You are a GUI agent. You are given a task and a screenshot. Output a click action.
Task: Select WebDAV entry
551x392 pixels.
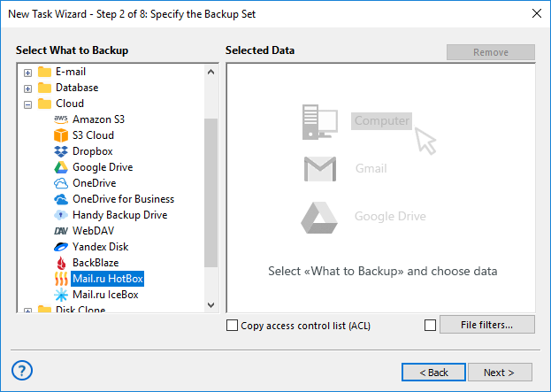point(93,231)
